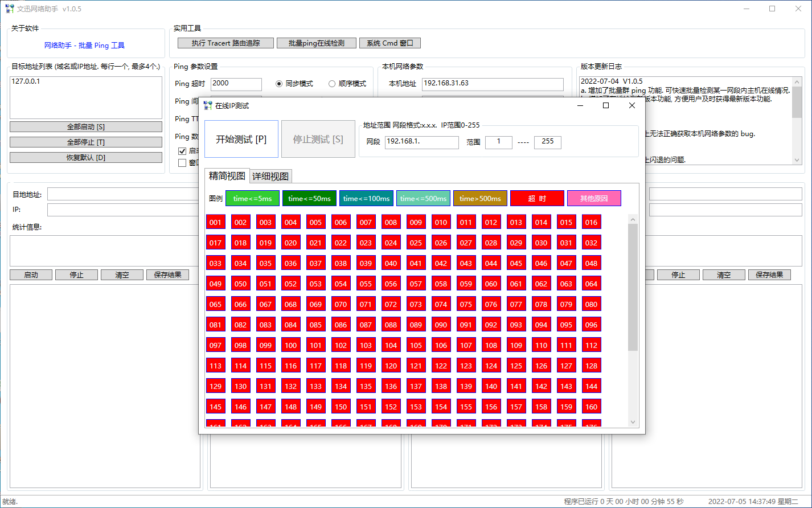
Task: Click the left panel 启动 button
Action: click(31, 275)
